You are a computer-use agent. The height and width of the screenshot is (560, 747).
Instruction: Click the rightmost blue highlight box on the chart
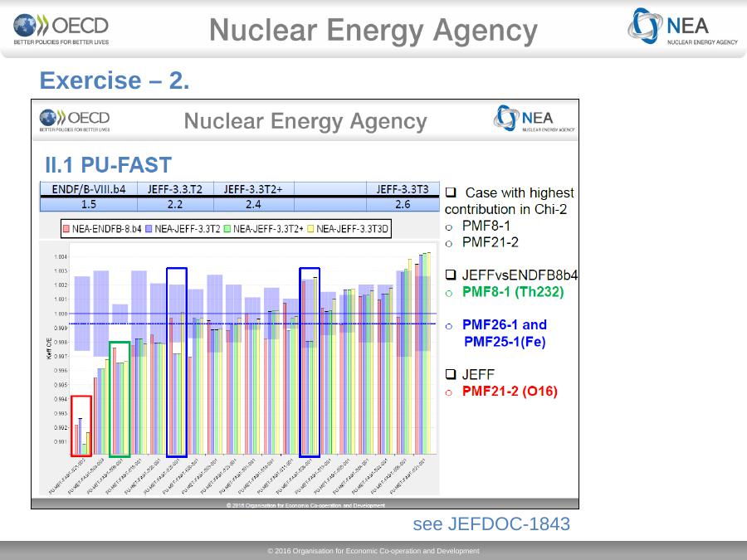tap(310, 362)
